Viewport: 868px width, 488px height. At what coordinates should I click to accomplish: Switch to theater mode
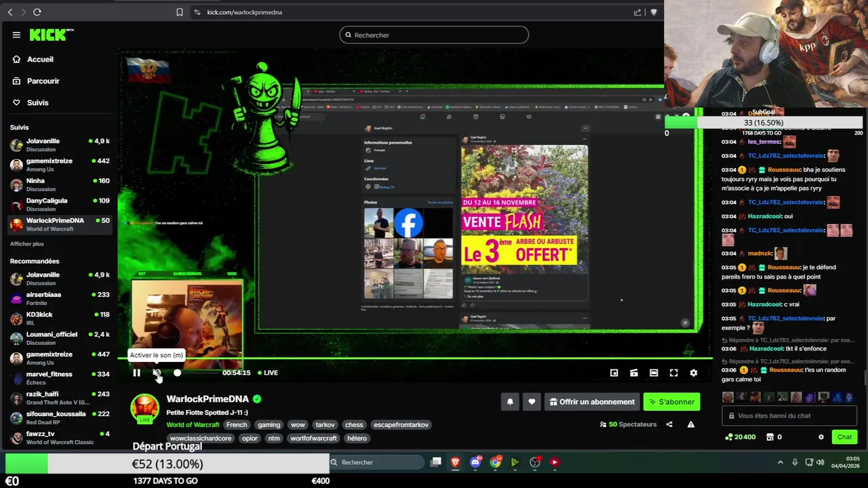click(x=654, y=373)
